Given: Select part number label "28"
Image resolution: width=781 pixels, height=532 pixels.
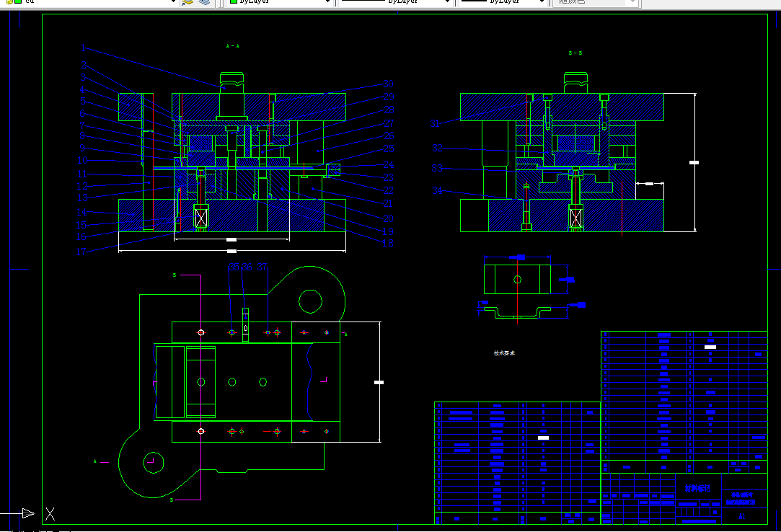Looking at the screenshot, I should click(389, 110).
